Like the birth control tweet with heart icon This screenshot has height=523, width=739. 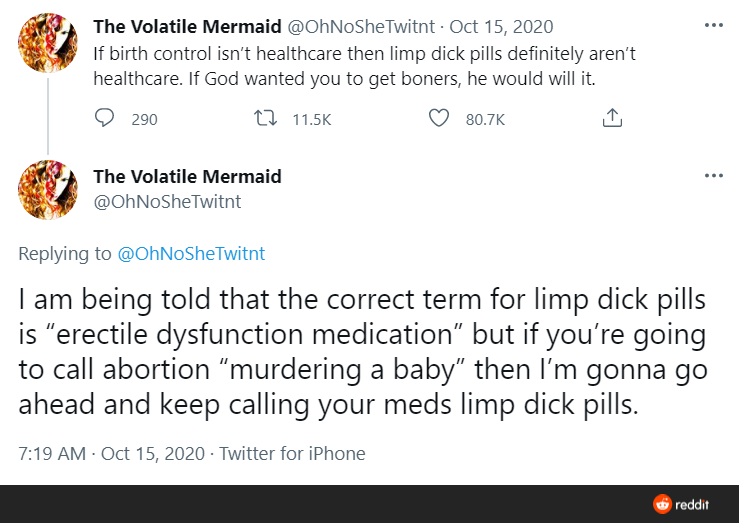click(438, 119)
